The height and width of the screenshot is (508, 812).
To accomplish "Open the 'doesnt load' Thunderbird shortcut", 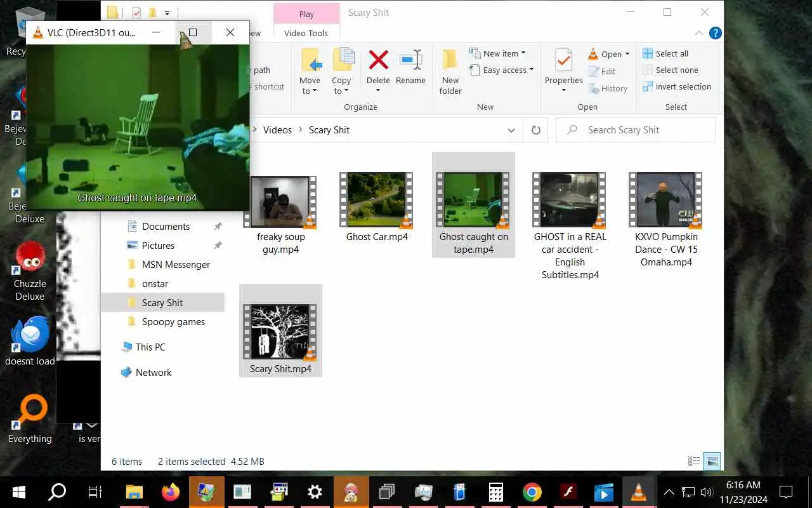I will tap(30, 342).
